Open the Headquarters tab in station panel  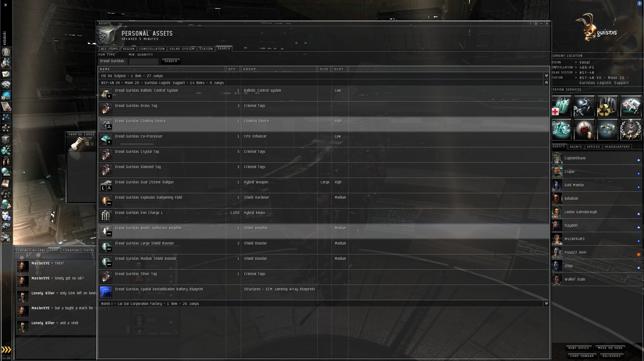click(x=617, y=147)
